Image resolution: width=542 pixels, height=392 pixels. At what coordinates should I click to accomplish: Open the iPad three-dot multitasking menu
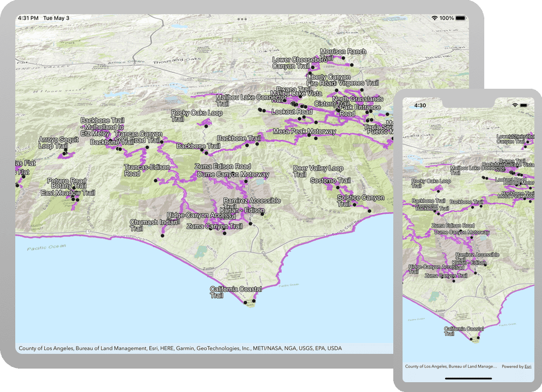(x=242, y=19)
